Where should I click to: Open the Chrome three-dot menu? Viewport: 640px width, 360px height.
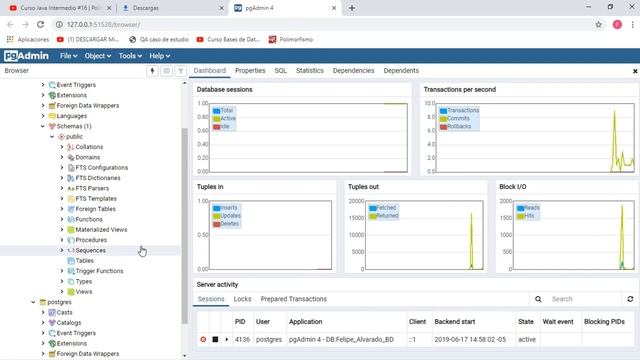click(632, 24)
